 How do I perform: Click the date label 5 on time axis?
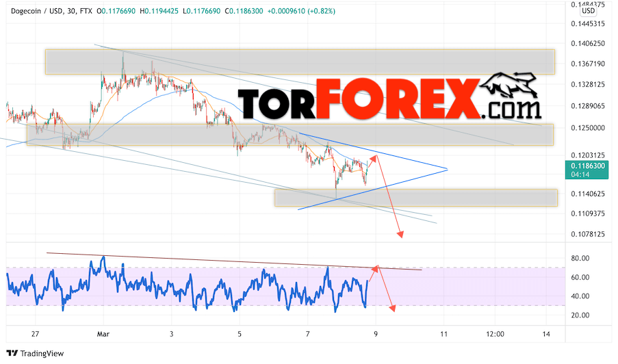pos(240,334)
